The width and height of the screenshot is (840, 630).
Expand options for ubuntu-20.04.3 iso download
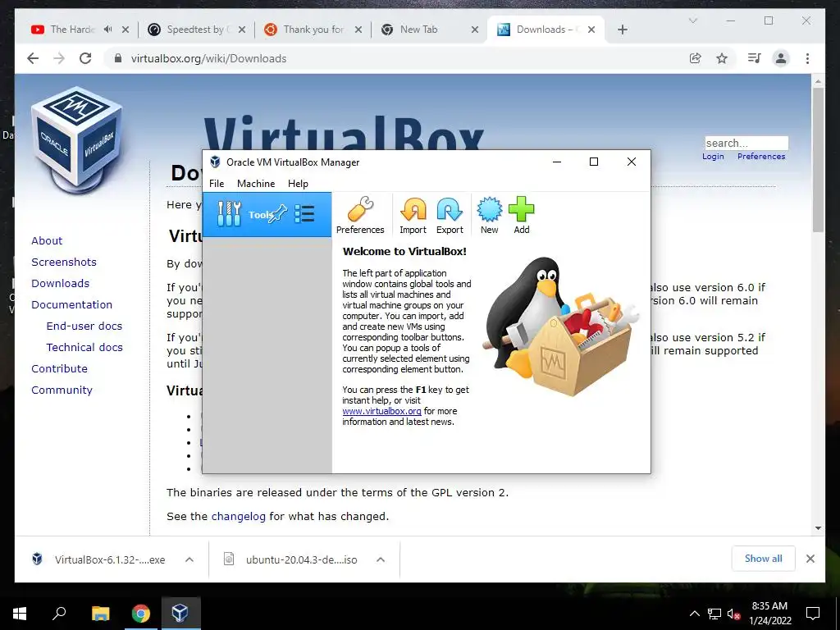(381, 559)
